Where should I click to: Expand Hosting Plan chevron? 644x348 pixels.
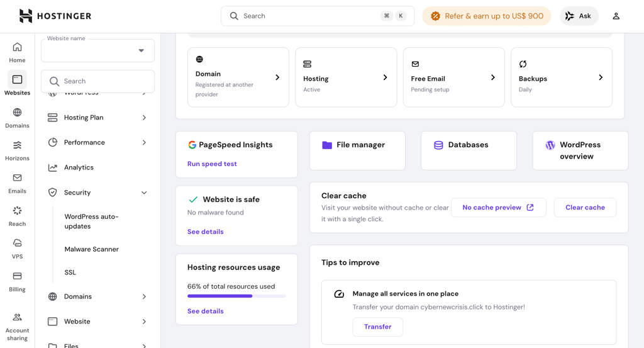144,118
